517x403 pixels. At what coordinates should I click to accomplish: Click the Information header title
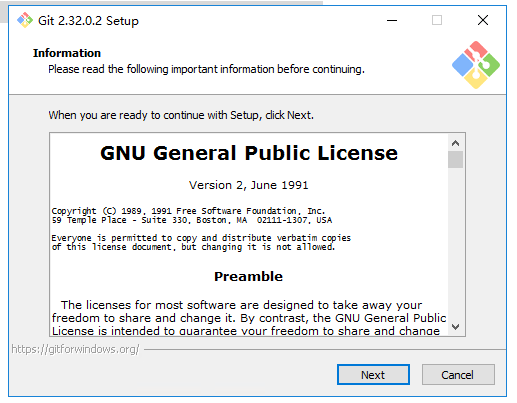point(67,53)
